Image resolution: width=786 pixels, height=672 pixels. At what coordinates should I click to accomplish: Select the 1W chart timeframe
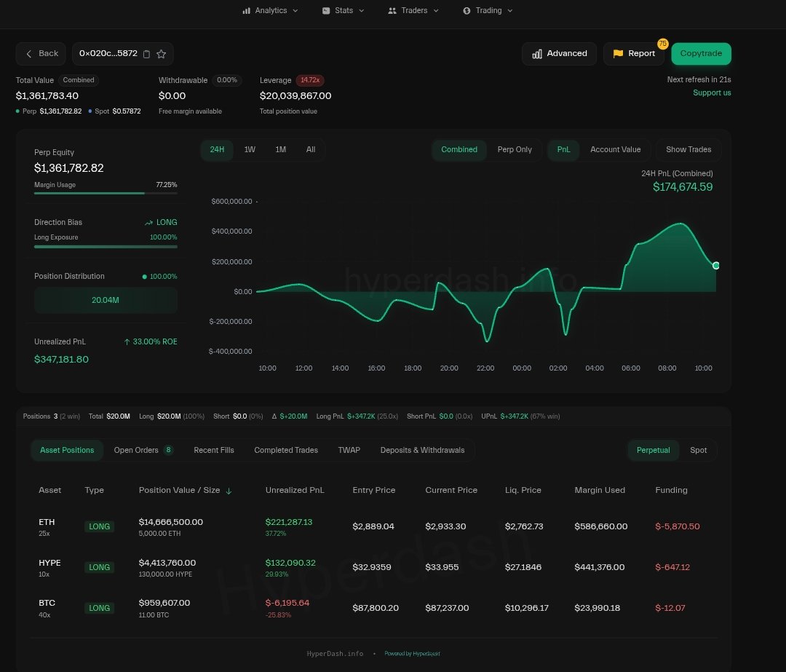[250, 150]
